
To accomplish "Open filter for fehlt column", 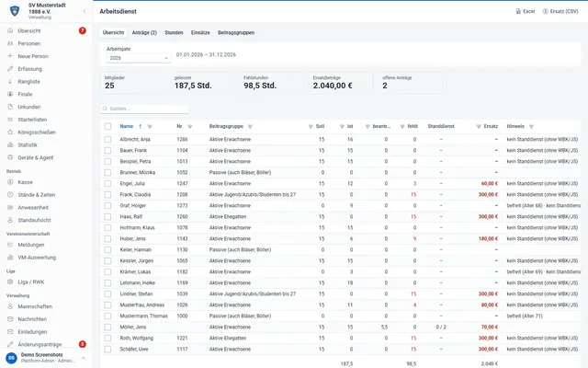I will point(402,127).
